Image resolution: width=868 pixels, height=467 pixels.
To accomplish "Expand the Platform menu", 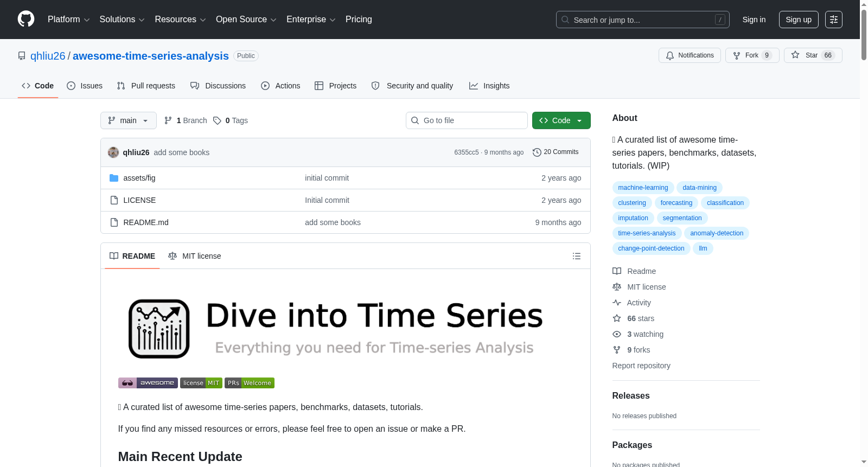I will [x=69, y=20].
